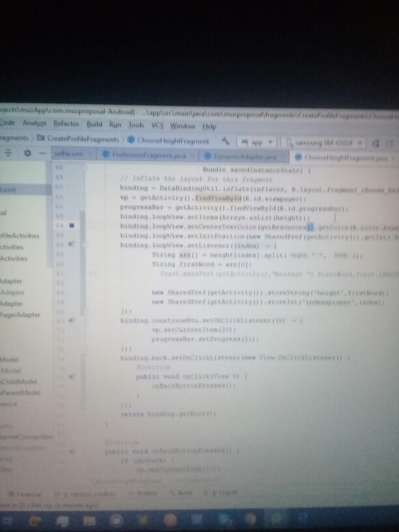Click gutter override icon beside onClick method
Screen dimensions: 399x532
70,377
